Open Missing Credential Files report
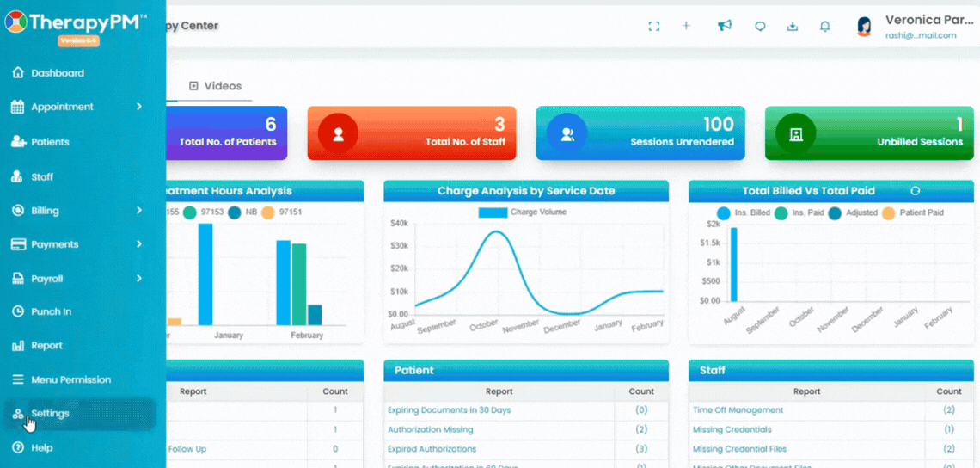This screenshot has height=468, width=980. coord(739,448)
